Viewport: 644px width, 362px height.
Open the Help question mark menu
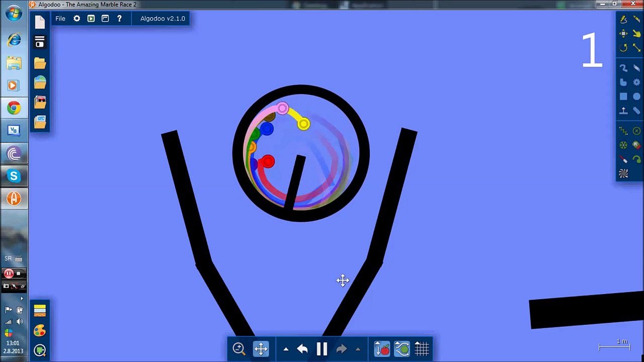pyautogui.click(x=119, y=19)
